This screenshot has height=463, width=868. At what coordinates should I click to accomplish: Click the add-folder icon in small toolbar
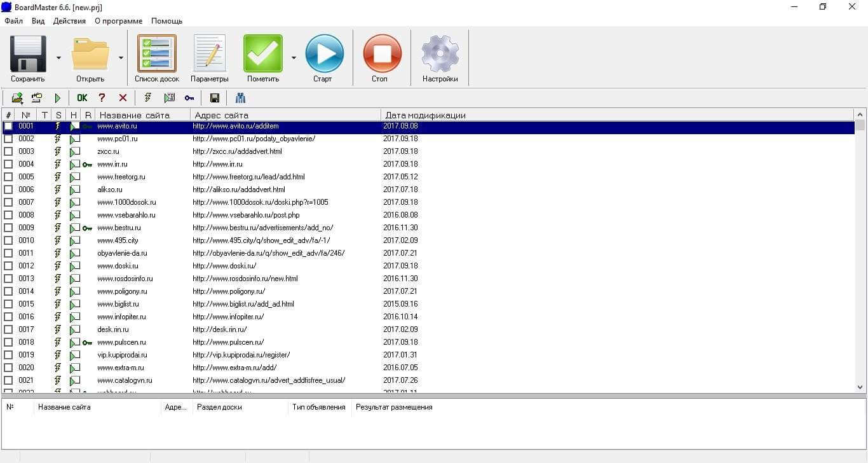17,98
